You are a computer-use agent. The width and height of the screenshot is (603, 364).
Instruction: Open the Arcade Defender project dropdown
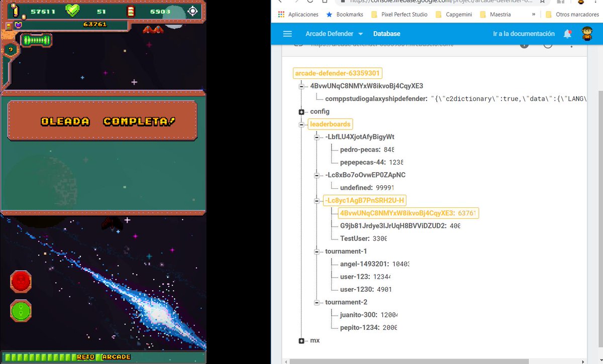click(x=334, y=34)
